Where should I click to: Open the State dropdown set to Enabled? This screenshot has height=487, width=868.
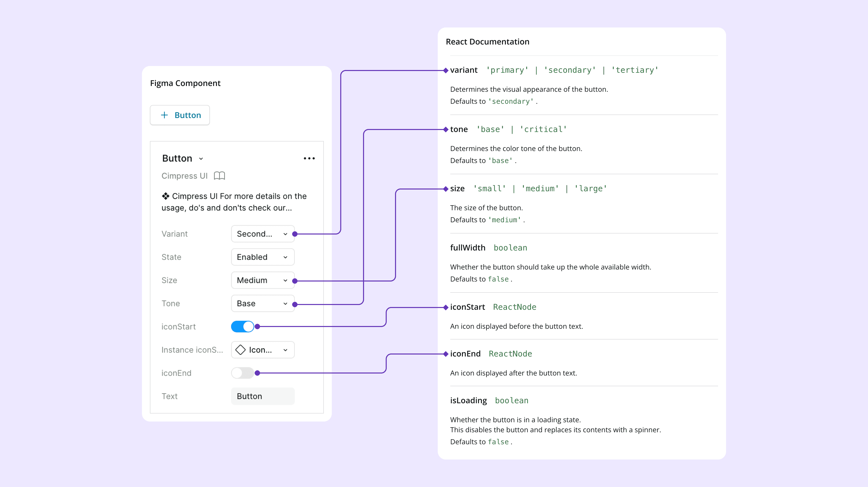pos(263,257)
